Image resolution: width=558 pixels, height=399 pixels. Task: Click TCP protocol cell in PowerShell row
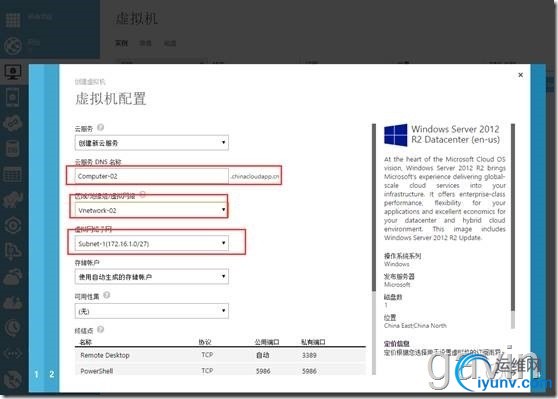[x=207, y=371]
